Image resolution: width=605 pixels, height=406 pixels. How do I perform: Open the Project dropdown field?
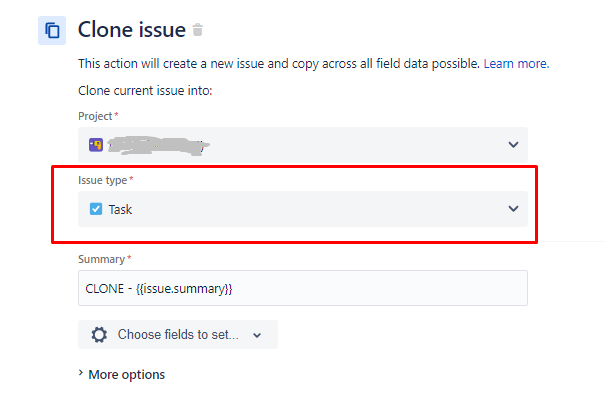[303, 145]
